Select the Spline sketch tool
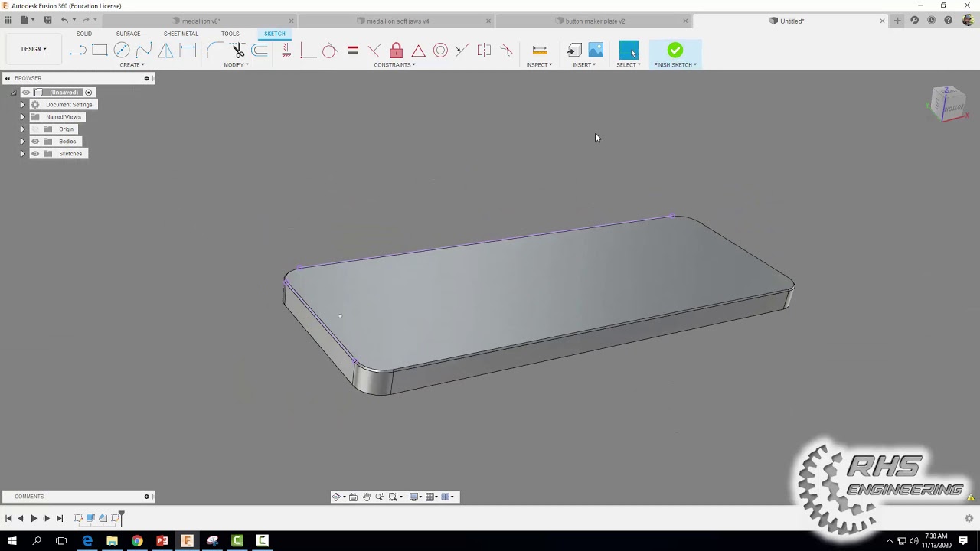This screenshot has height=551, width=980. [144, 51]
